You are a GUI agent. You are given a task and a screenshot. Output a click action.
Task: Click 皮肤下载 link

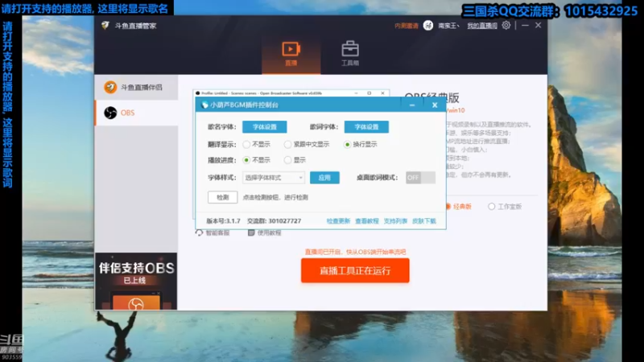424,220
